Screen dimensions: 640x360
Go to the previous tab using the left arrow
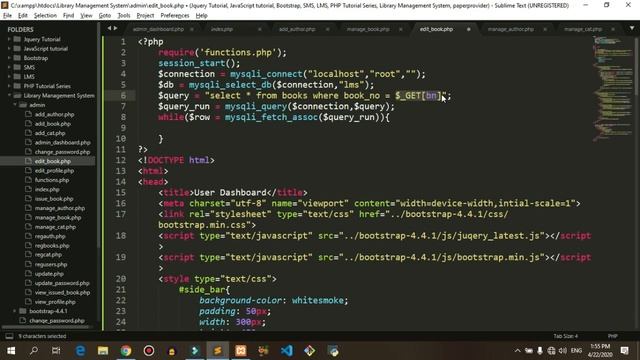(109, 28)
